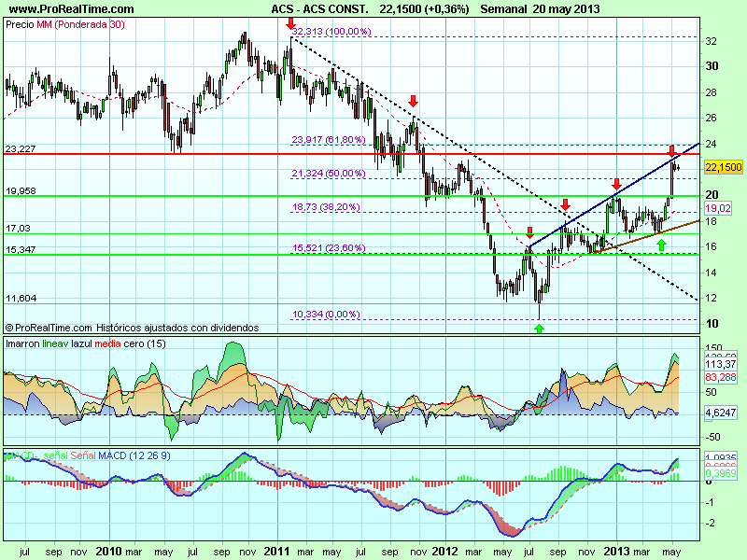Click the '32' value on the price axis
The image size is (747, 560).
[x=711, y=41]
